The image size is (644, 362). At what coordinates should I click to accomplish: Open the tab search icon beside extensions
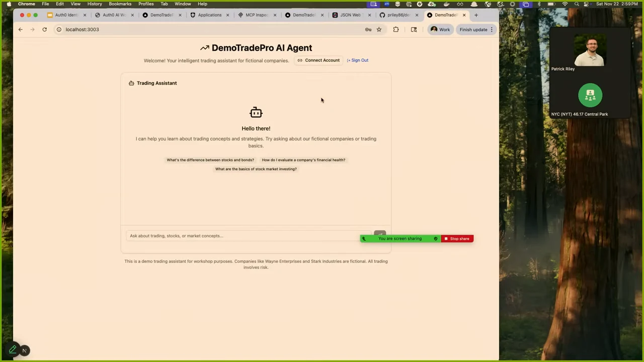414,30
